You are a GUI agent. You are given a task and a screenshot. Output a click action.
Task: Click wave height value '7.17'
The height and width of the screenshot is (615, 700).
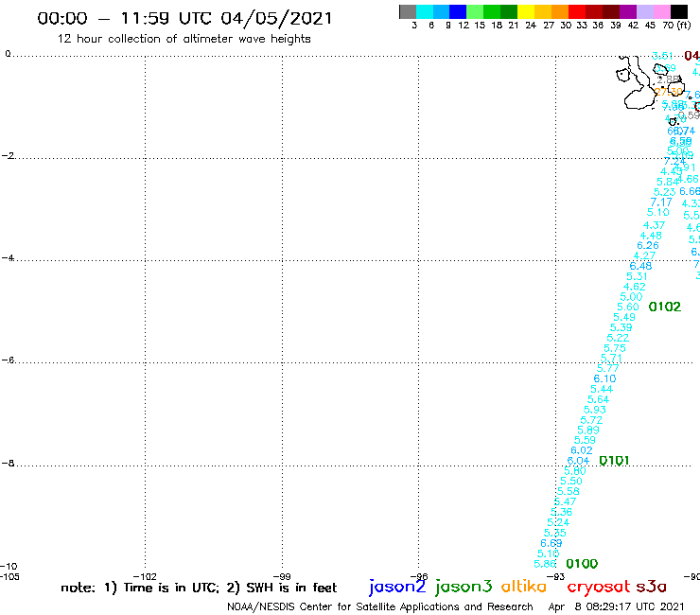pos(661,202)
